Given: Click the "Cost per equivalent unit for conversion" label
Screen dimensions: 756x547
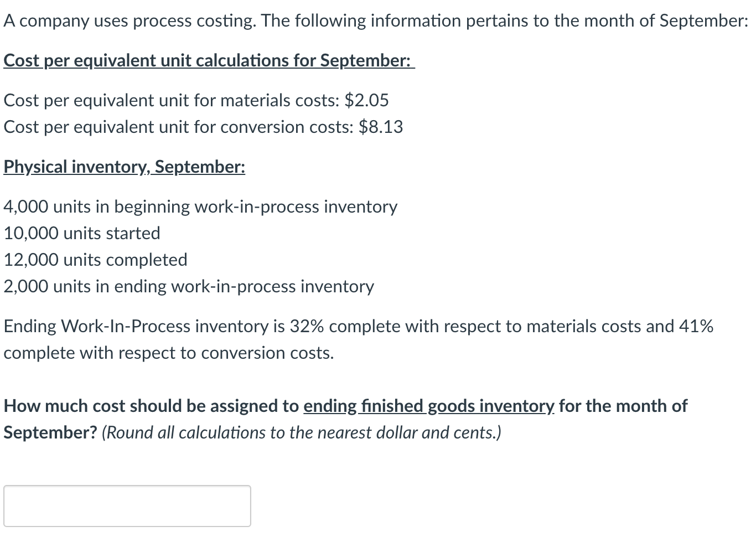Looking at the screenshot, I should click(178, 127).
